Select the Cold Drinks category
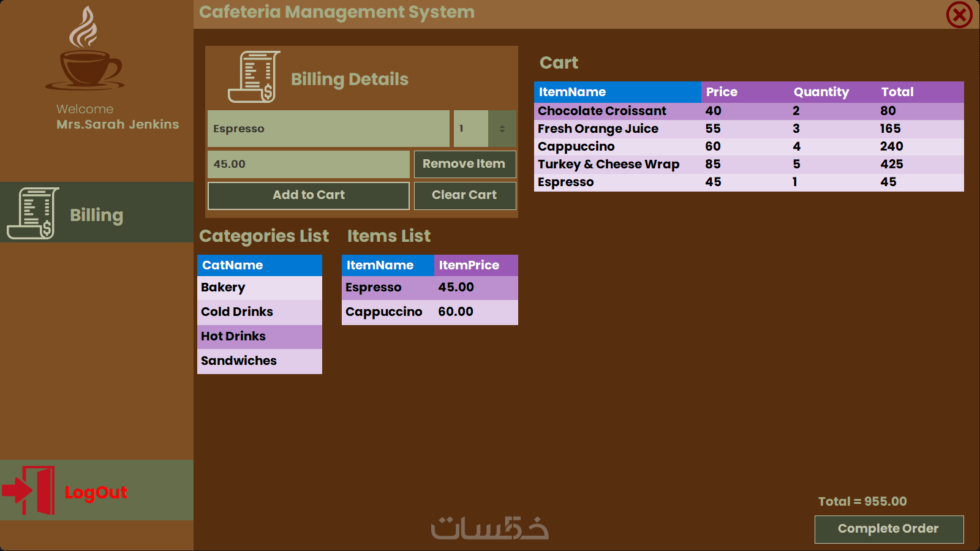 (x=260, y=312)
